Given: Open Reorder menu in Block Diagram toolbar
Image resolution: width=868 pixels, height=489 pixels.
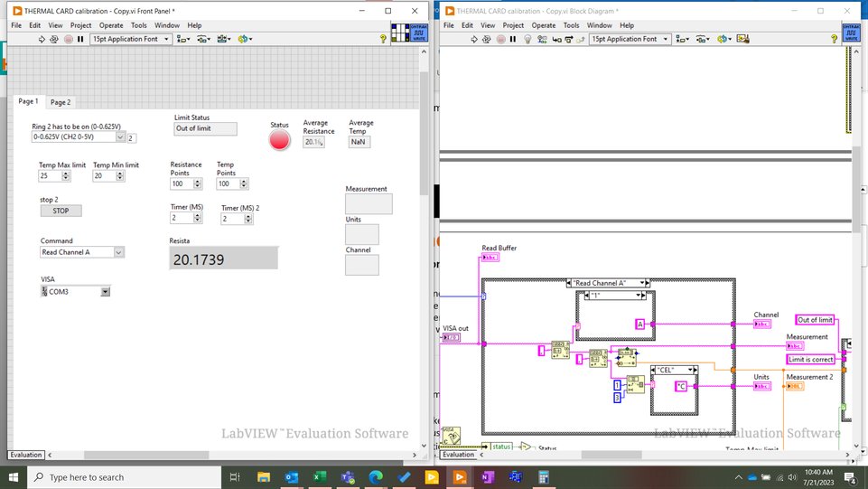Looking at the screenshot, I should pyautogui.click(x=724, y=40).
